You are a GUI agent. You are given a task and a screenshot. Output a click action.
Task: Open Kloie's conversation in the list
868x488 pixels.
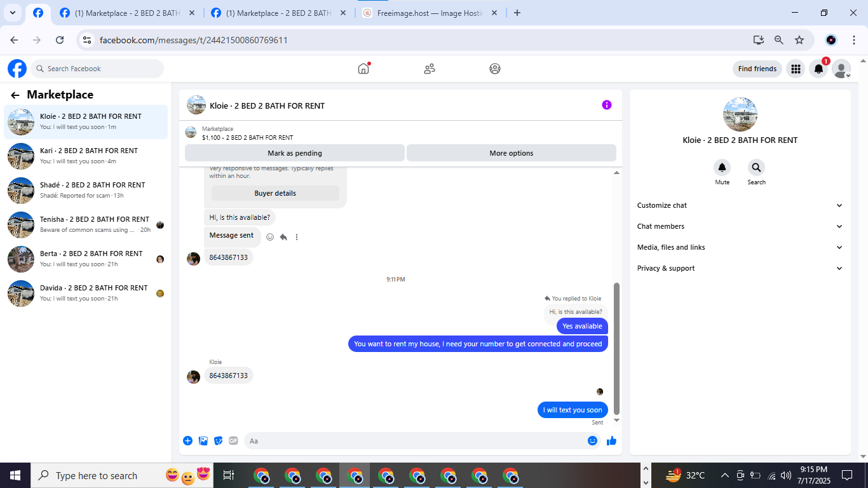pyautogui.click(x=86, y=121)
